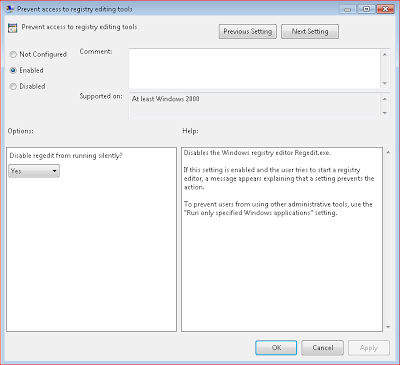This screenshot has width=400, height=365.
Task: Click 'Disables the Windows registry editor Regedit.exe.' text
Action: (257, 153)
